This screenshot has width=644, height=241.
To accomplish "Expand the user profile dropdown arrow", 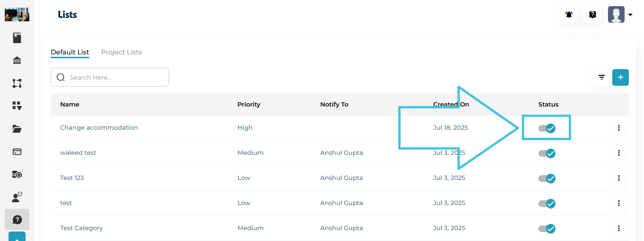I will [630, 15].
